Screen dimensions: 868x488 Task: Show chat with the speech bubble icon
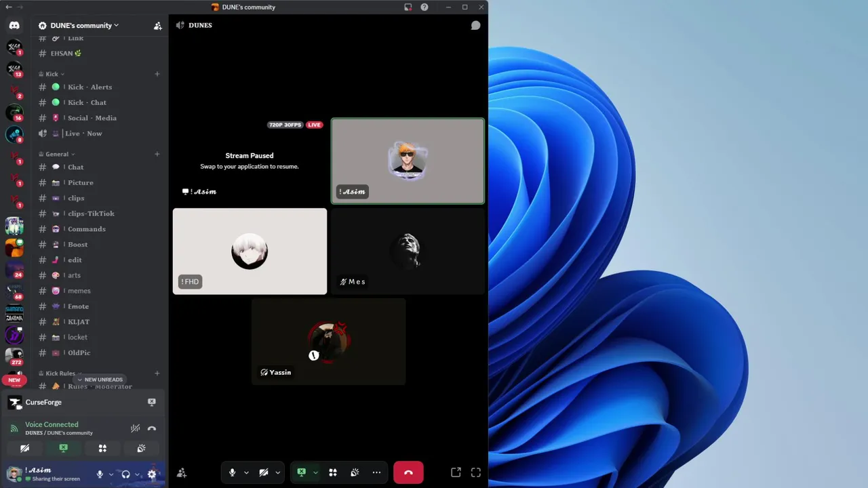pyautogui.click(x=475, y=25)
